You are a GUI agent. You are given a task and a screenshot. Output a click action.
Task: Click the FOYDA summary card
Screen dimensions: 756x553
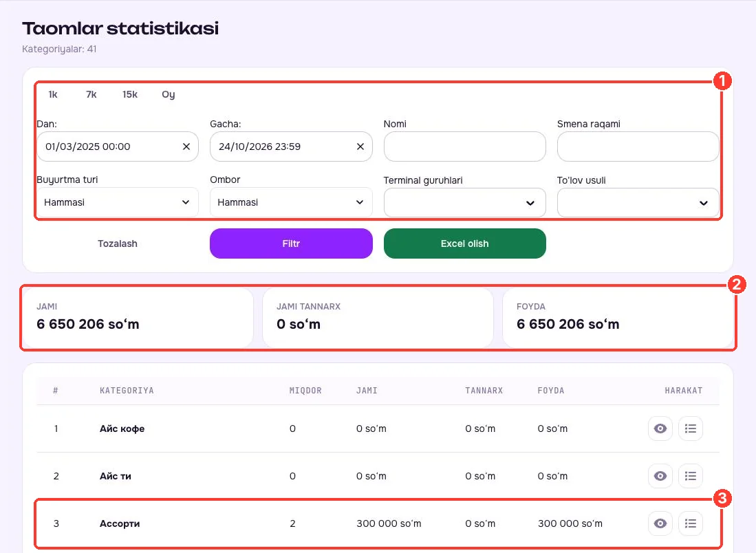[x=618, y=318]
